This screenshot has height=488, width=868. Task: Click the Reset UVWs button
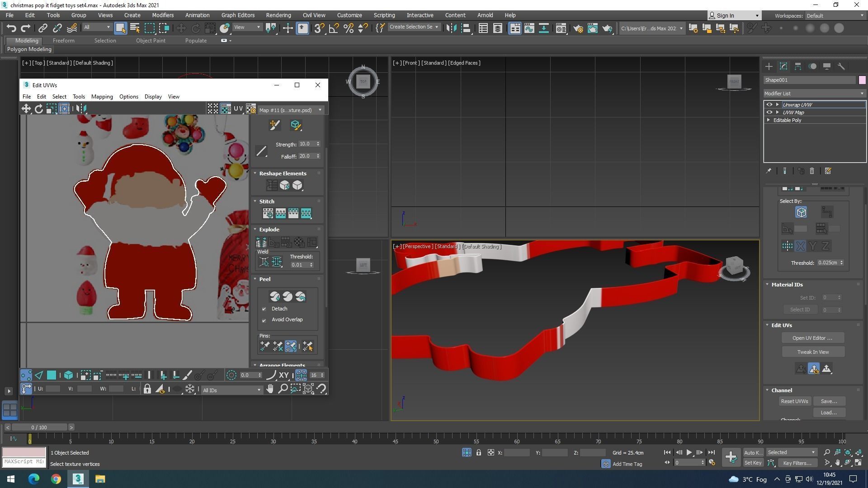[x=794, y=401]
